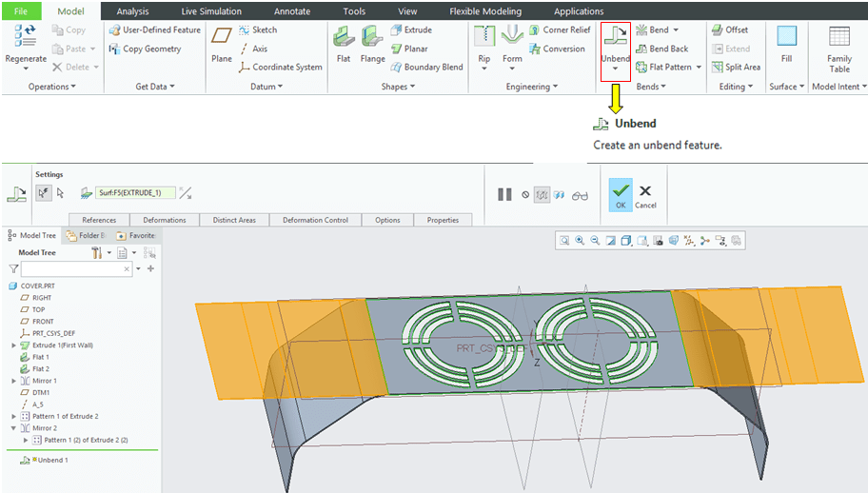868x493 pixels.
Task: Cancel the Unbend feature
Action: click(x=645, y=194)
